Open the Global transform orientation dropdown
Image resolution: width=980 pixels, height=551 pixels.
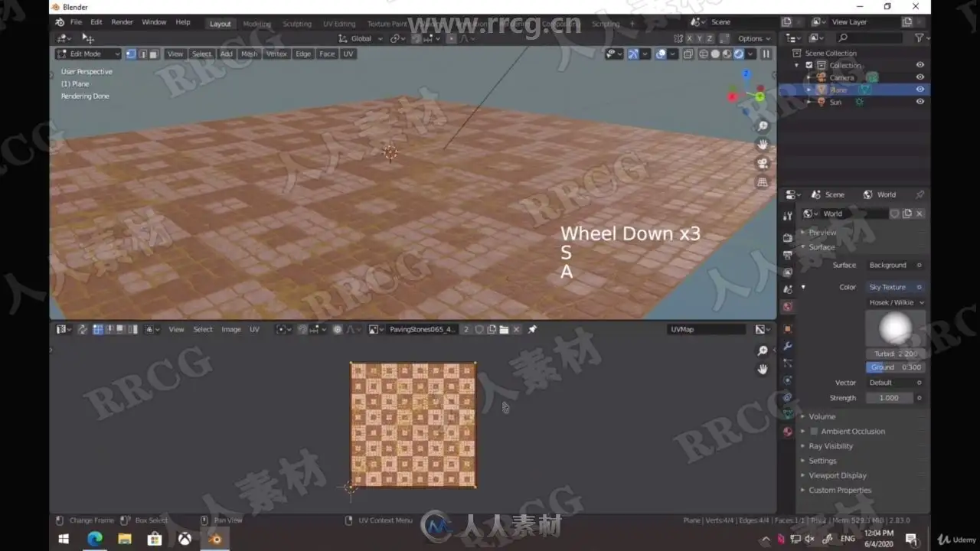pos(361,38)
